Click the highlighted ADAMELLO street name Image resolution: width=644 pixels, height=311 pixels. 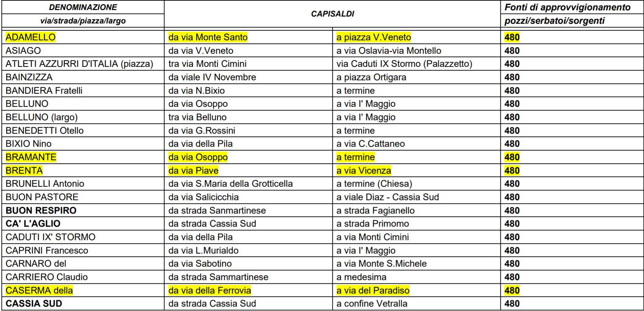[x=31, y=37]
